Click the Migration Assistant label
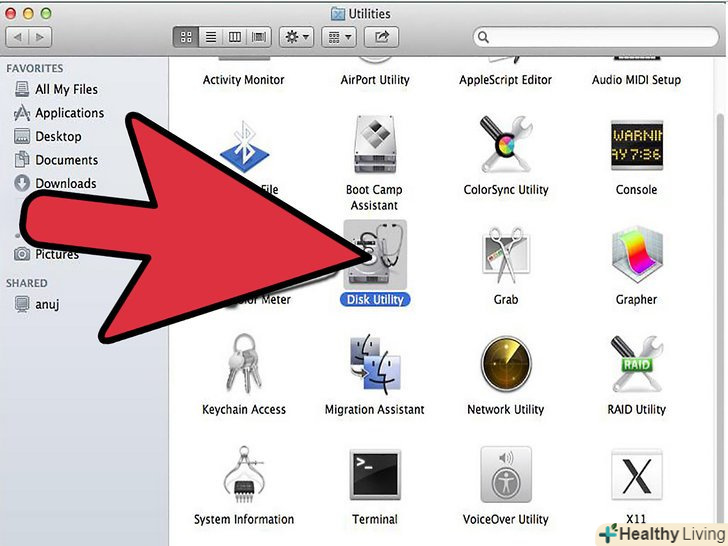Viewport: 728px width, 546px height. point(375,410)
